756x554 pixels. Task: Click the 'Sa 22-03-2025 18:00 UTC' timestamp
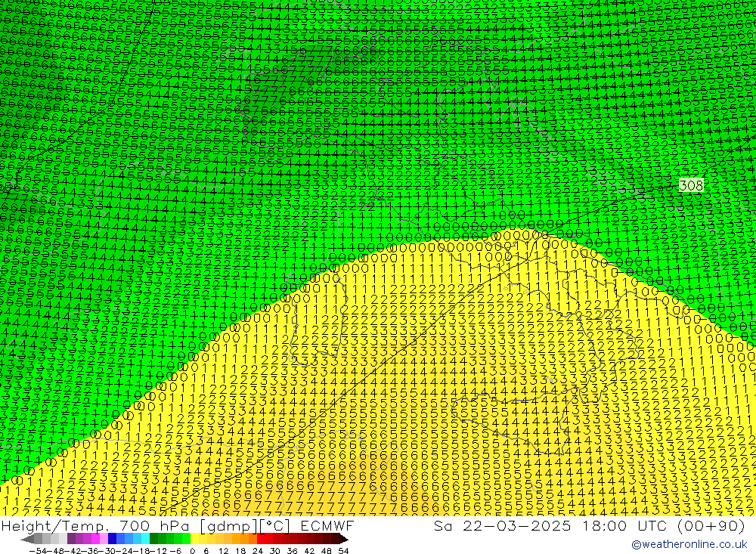click(549, 526)
